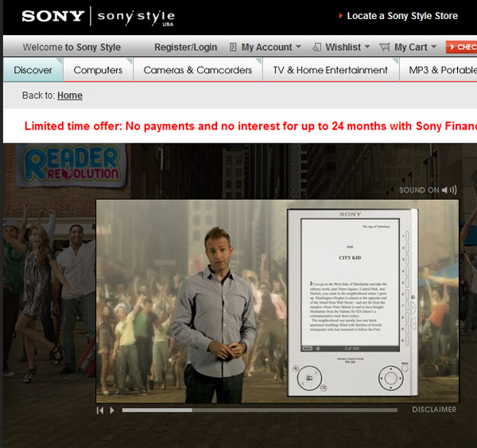Viewport: 477px width, 448px height.
Task: Click Locate a Sony Style Store link
Action: coord(402,16)
